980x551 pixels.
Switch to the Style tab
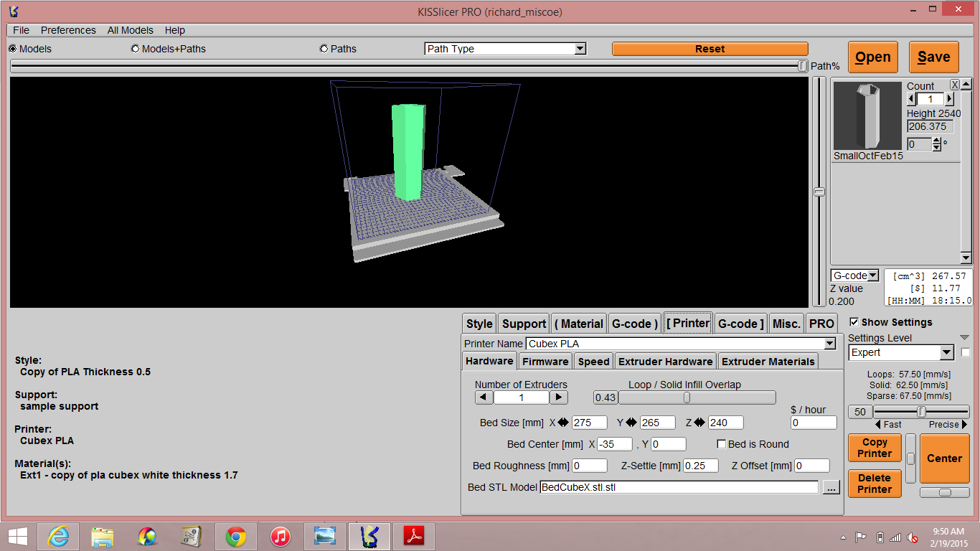coord(479,324)
